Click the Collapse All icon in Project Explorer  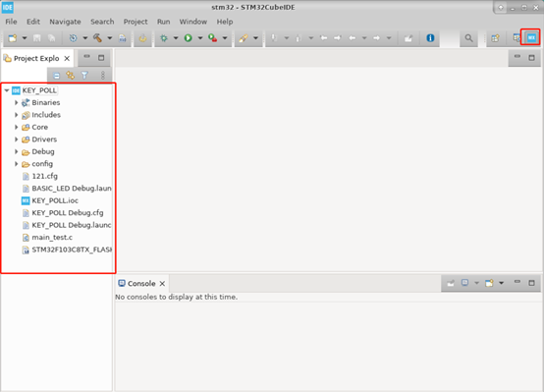tap(57, 76)
